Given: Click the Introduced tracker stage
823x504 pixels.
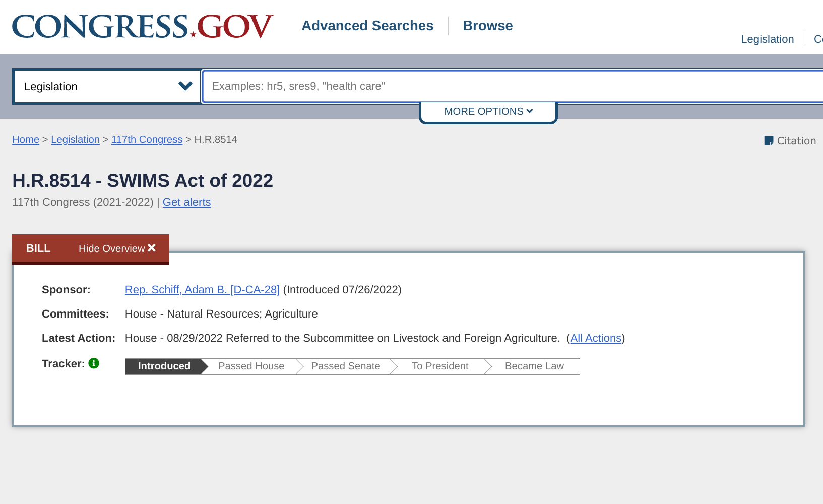Looking at the screenshot, I should tap(164, 366).
